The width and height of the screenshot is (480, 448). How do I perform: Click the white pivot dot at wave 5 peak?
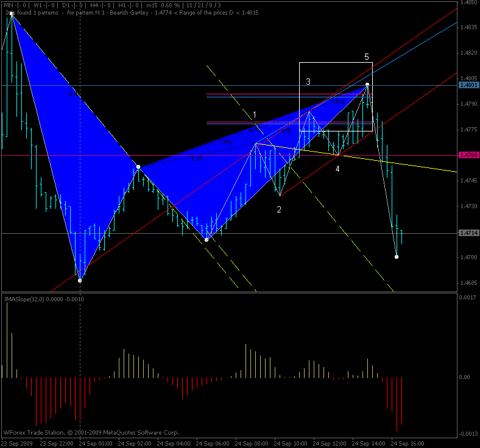tap(367, 85)
